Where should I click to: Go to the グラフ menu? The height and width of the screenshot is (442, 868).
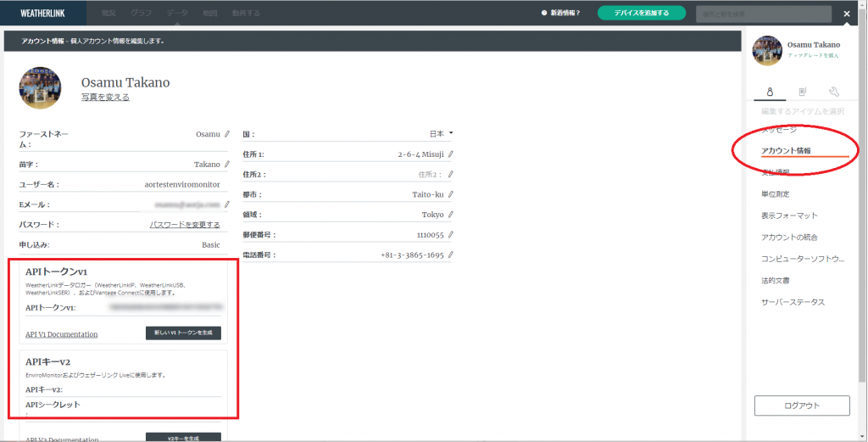pyautogui.click(x=142, y=14)
